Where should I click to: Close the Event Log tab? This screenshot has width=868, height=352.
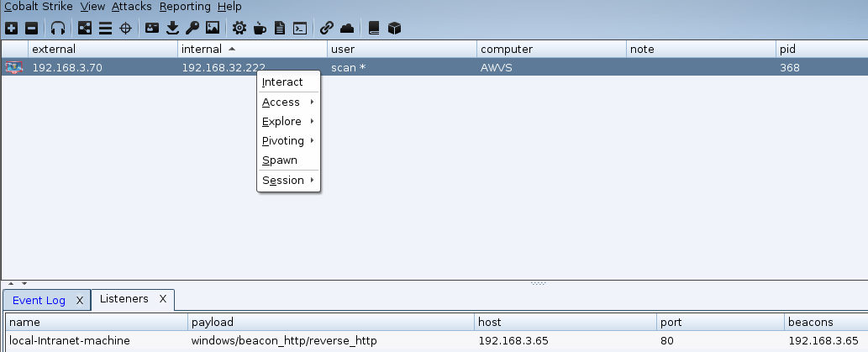pos(80,300)
